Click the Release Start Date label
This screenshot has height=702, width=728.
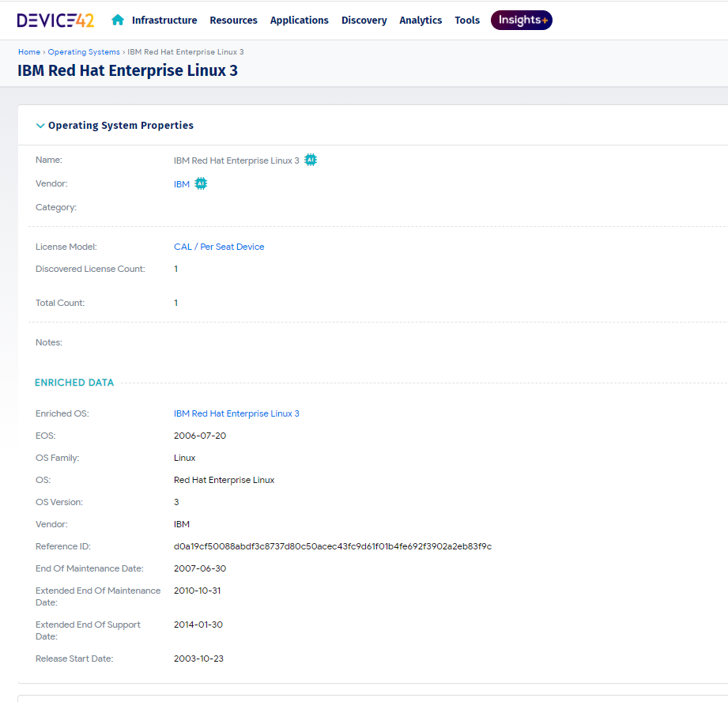(x=74, y=659)
